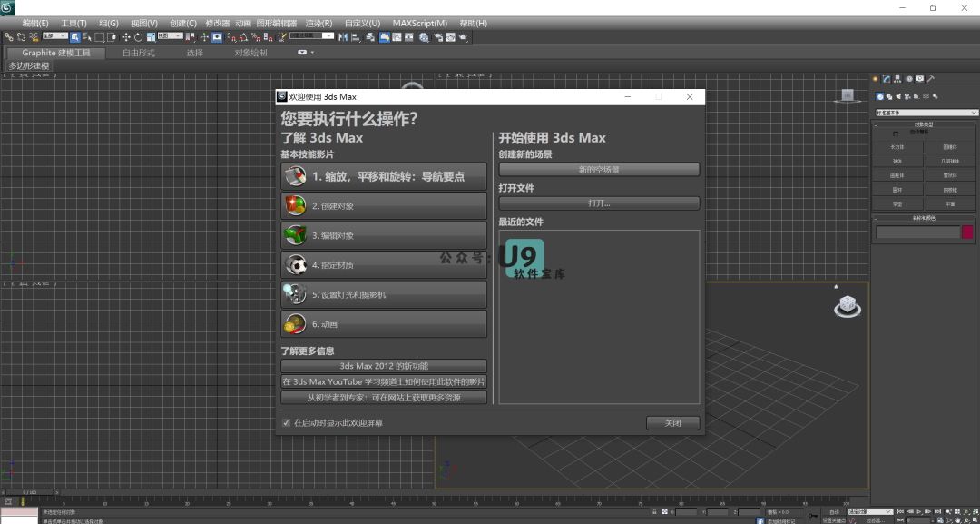Open the reference coordinate system dropdown

point(170,36)
